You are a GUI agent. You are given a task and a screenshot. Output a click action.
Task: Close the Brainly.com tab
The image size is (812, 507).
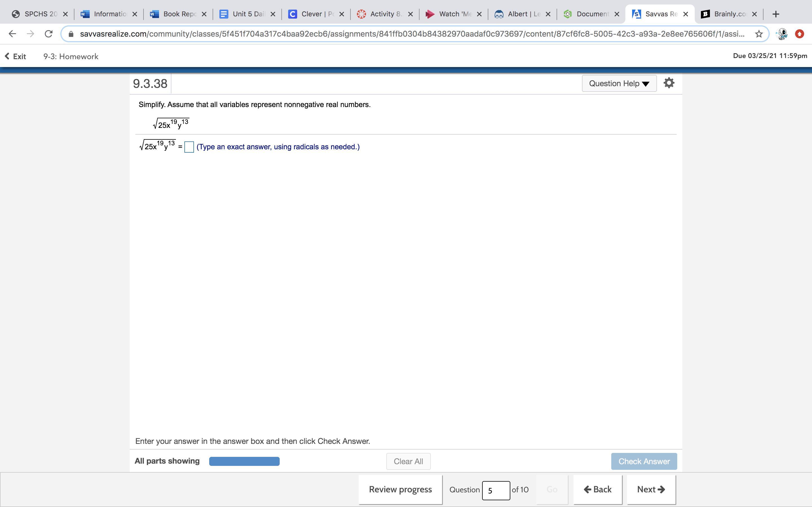[754, 14]
